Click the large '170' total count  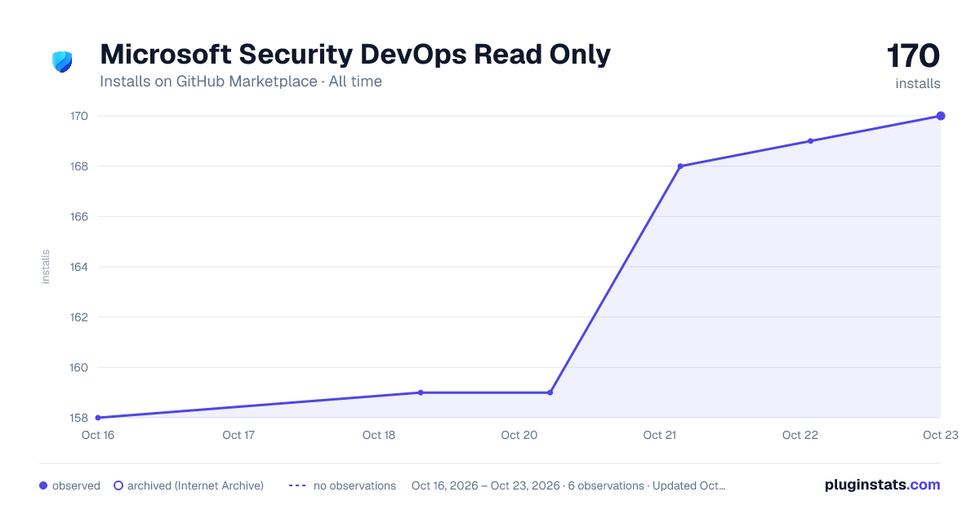(914, 55)
